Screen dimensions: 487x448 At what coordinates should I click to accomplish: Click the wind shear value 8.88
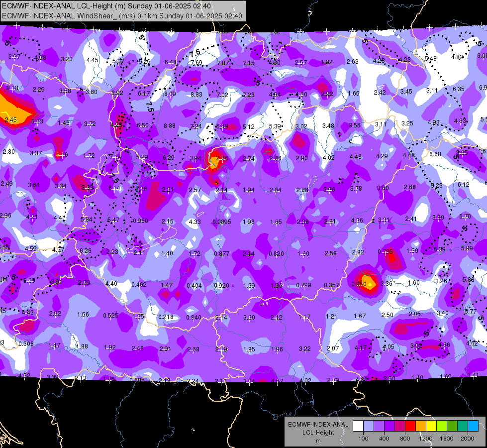click(x=170, y=126)
